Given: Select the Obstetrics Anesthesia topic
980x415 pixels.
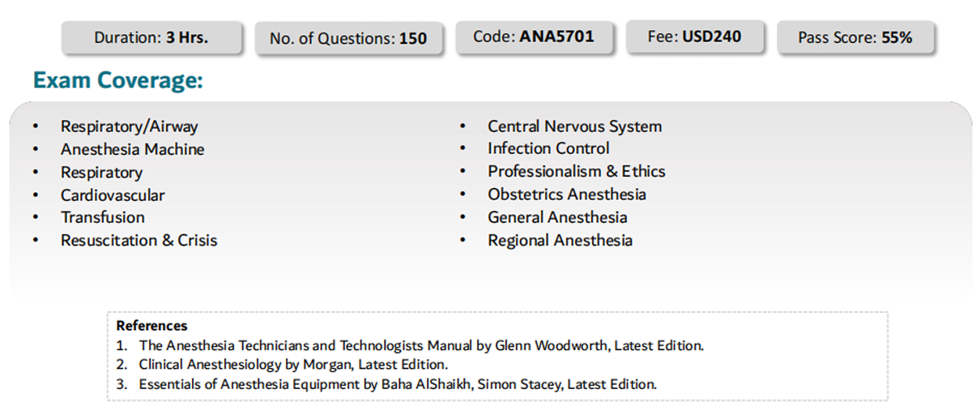Looking at the screenshot, I should (x=567, y=195).
